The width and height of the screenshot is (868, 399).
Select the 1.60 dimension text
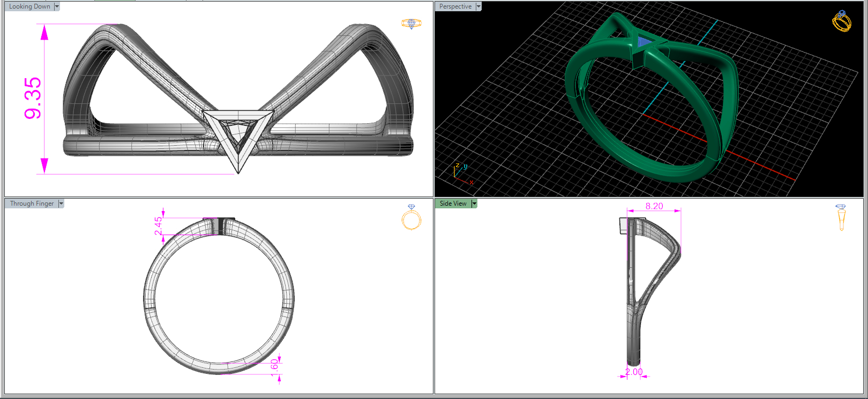point(274,367)
